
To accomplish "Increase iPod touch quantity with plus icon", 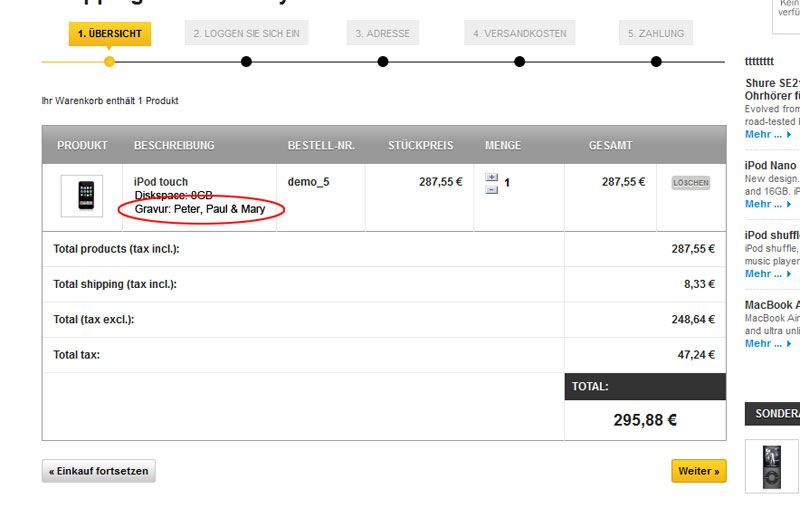I will (x=491, y=177).
